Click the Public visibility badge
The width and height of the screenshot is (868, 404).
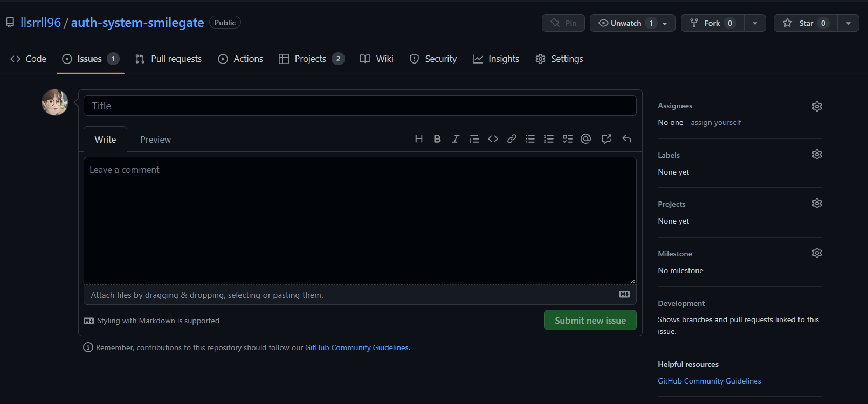225,23
